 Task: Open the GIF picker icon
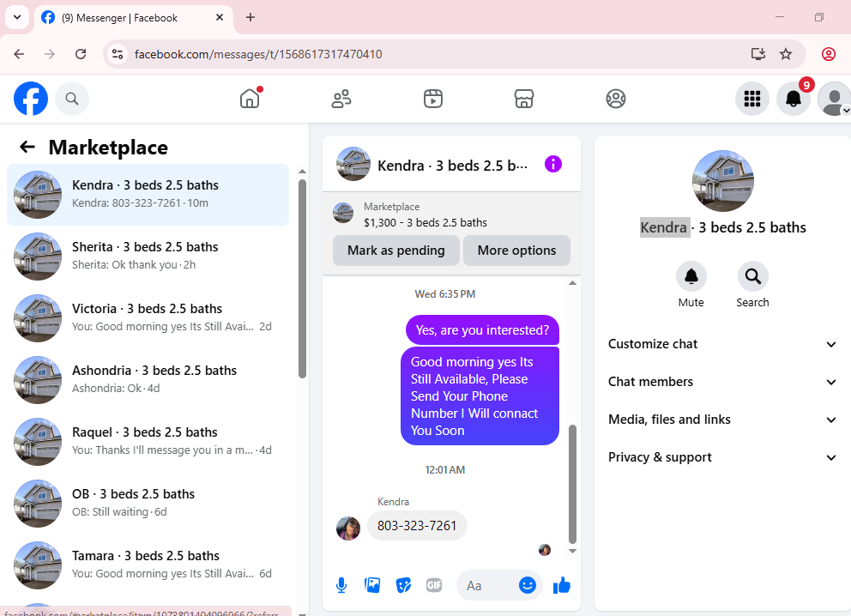pos(434,585)
